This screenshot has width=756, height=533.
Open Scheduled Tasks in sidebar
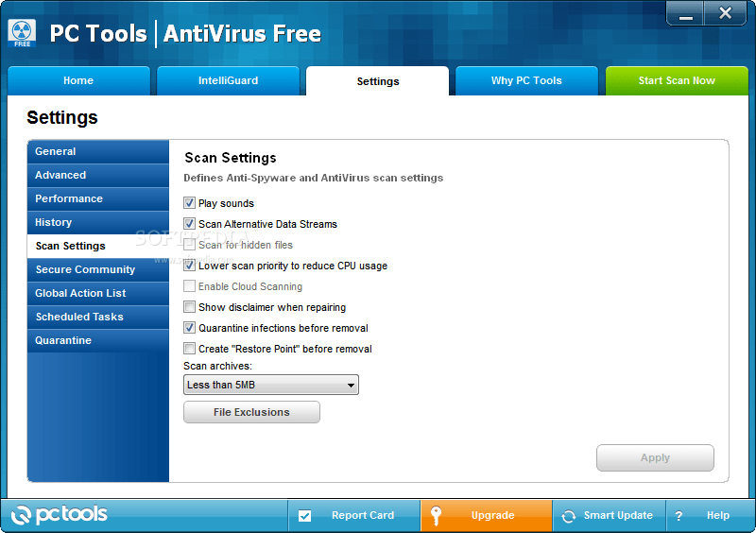[x=98, y=317]
